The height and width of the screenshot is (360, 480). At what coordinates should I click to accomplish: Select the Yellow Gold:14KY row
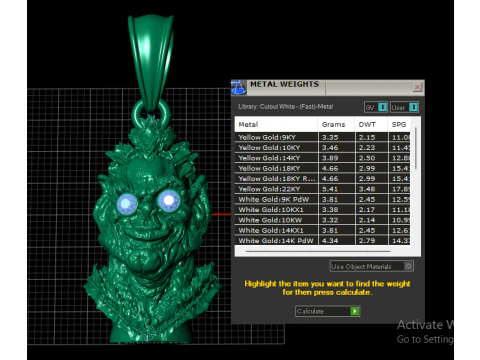tap(323, 158)
